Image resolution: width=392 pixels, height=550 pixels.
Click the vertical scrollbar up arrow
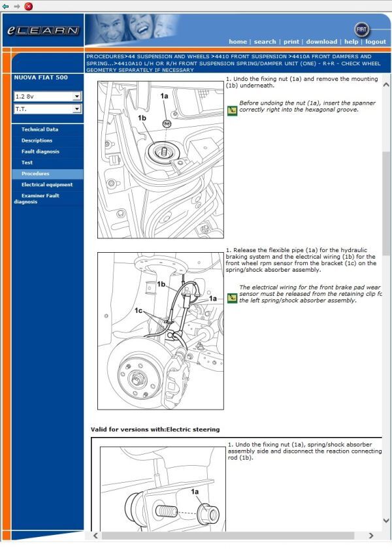click(386, 84)
